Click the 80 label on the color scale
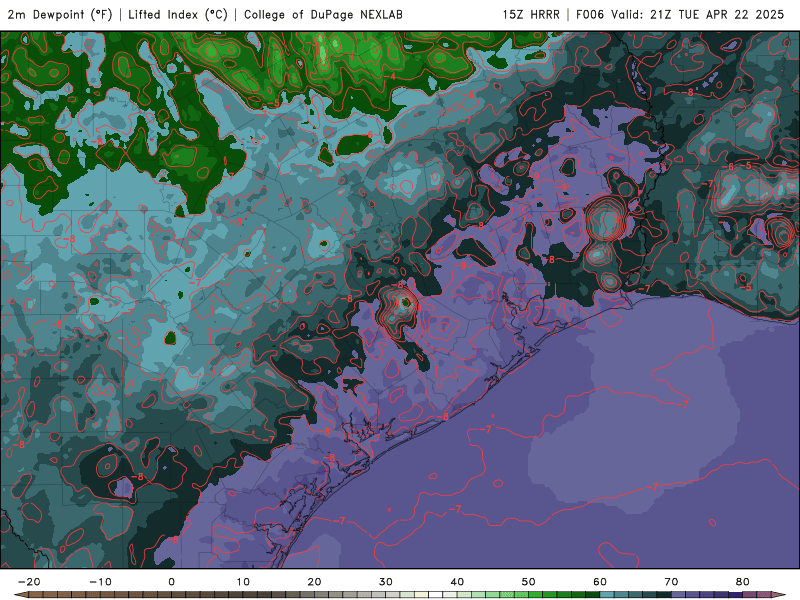800x600 pixels. [x=743, y=582]
